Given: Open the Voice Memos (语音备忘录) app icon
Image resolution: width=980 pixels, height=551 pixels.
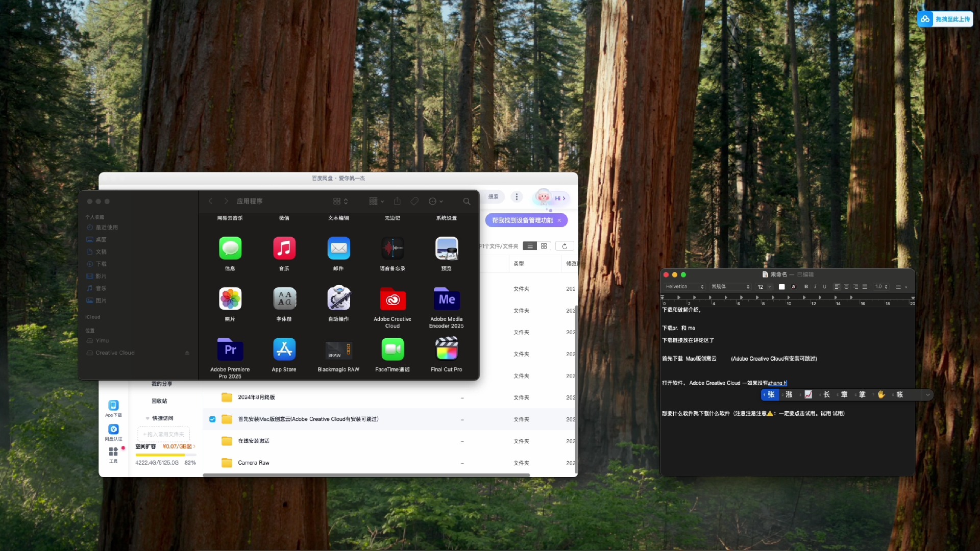Looking at the screenshot, I should point(393,248).
